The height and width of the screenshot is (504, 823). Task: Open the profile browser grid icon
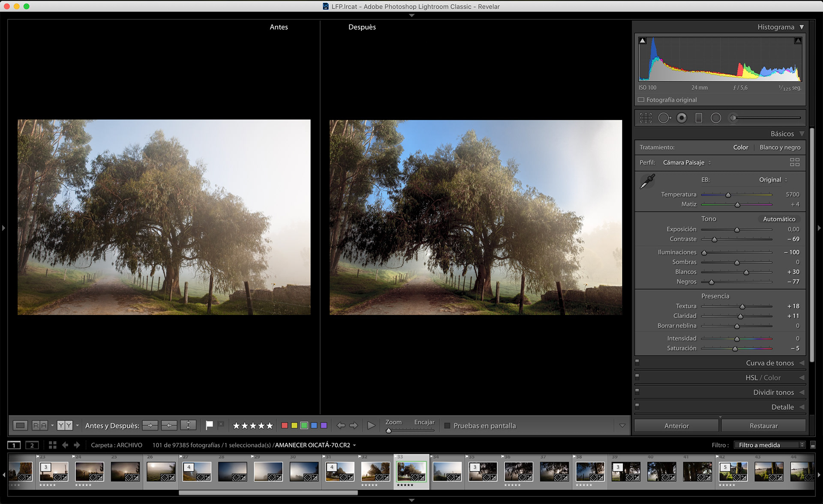pyautogui.click(x=795, y=162)
